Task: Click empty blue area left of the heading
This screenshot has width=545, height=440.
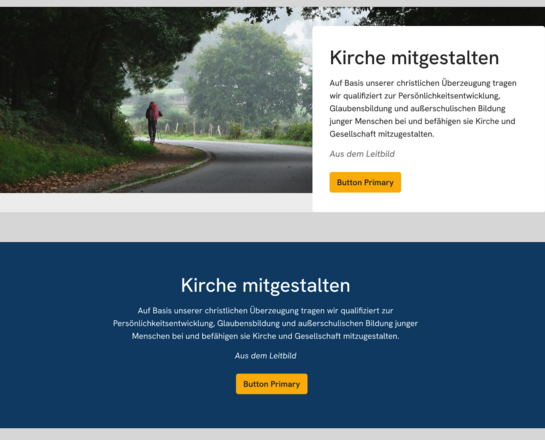Action: [87, 285]
